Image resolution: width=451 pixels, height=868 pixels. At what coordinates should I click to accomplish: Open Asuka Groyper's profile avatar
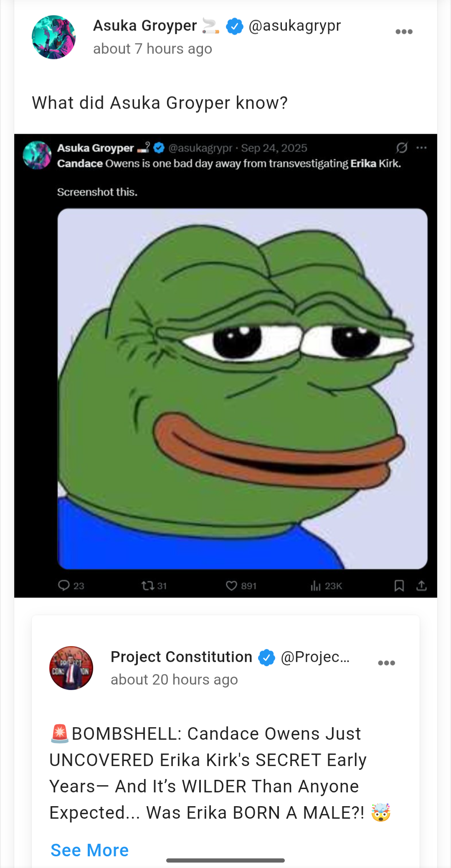tap(53, 37)
